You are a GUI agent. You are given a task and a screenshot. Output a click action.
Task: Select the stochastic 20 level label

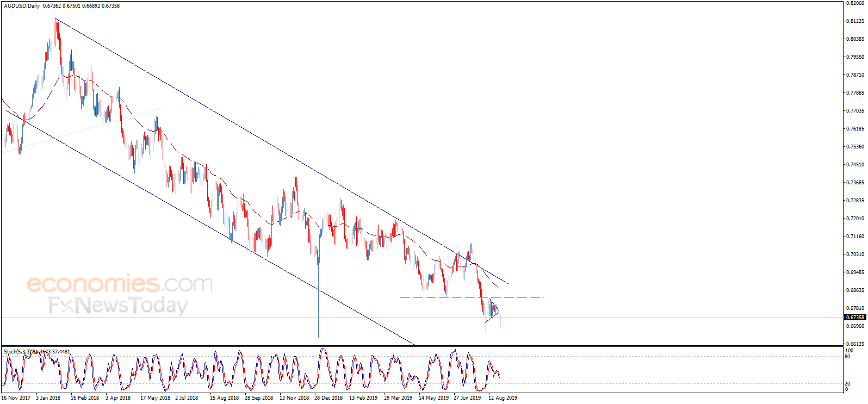point(847,384)
